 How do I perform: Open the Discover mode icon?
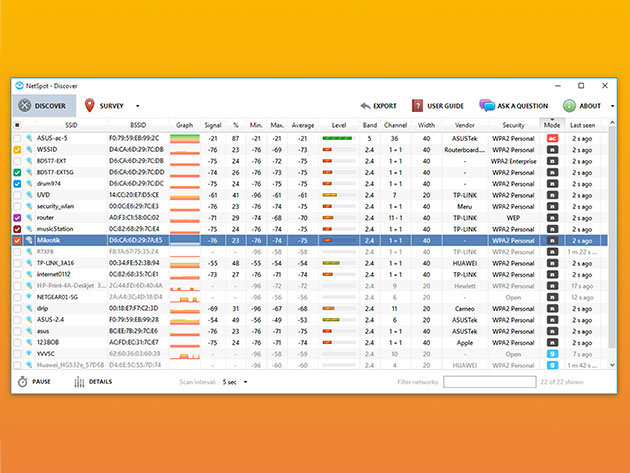point(25,106)
